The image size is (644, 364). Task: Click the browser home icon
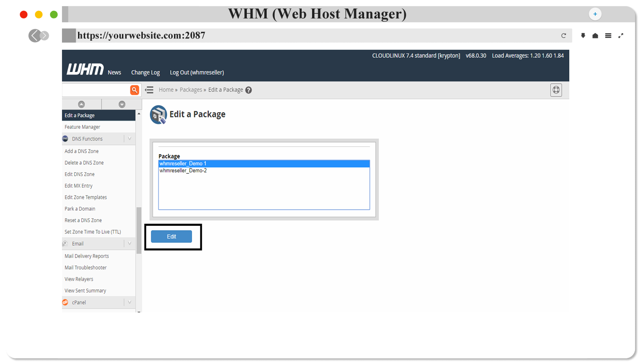pos(595,36)
